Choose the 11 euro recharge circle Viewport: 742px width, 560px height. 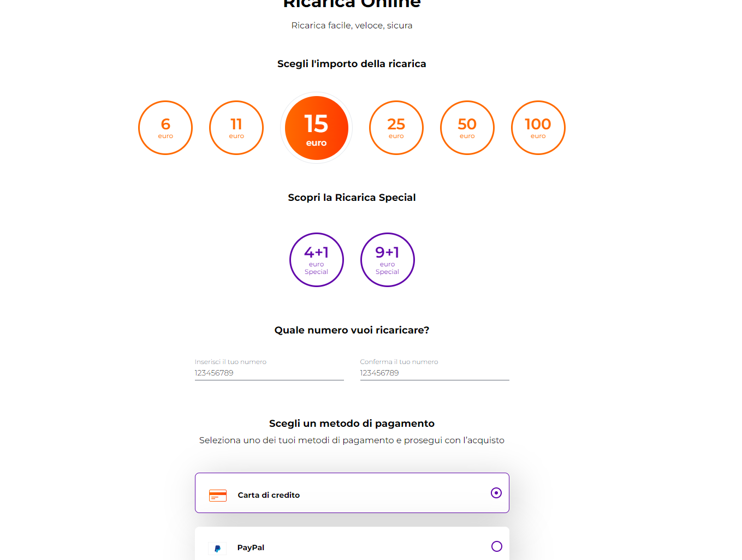coord(236,128)
